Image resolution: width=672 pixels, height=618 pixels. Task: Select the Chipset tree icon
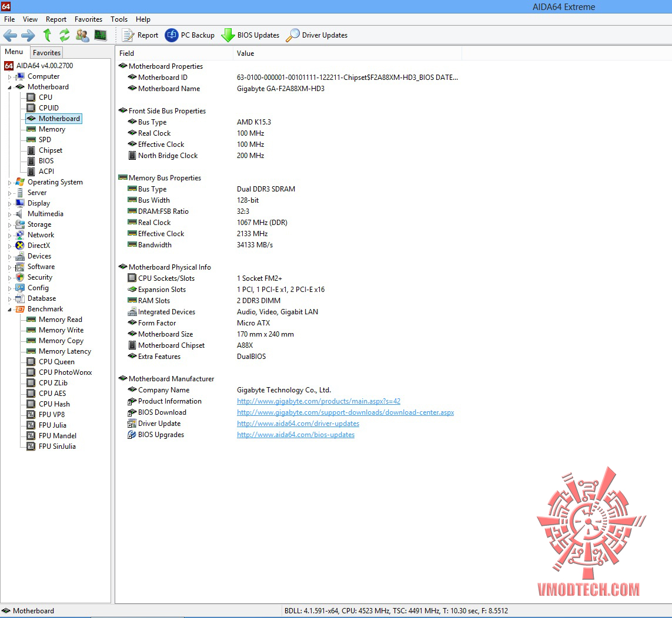31,150
